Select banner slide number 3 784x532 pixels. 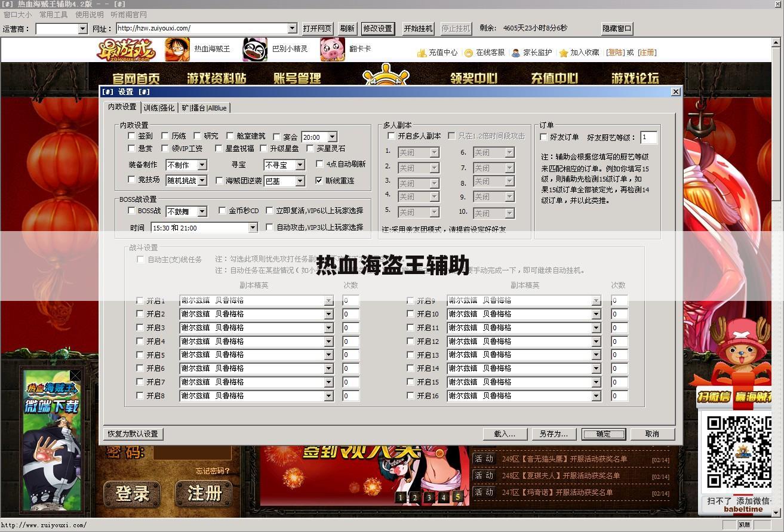[429, 497]
